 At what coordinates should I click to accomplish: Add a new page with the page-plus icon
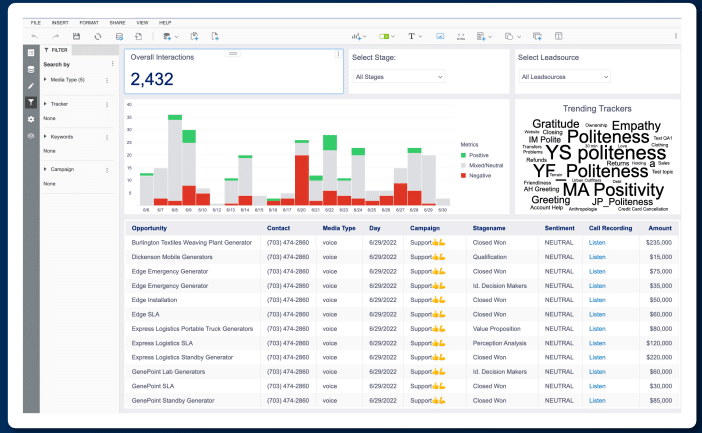point(215,36)
